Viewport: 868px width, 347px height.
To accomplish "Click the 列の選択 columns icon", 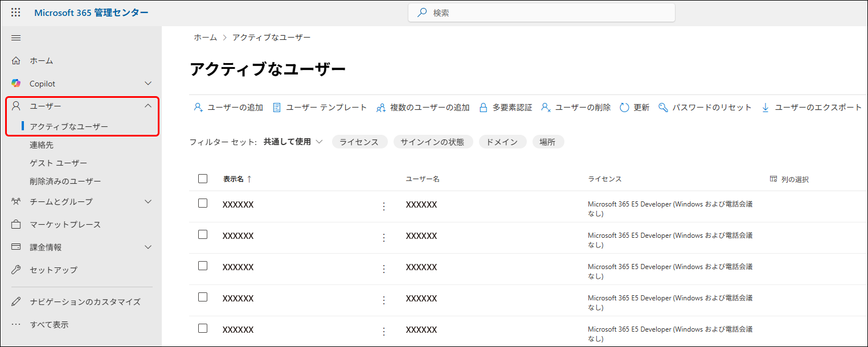I will 773,179.
